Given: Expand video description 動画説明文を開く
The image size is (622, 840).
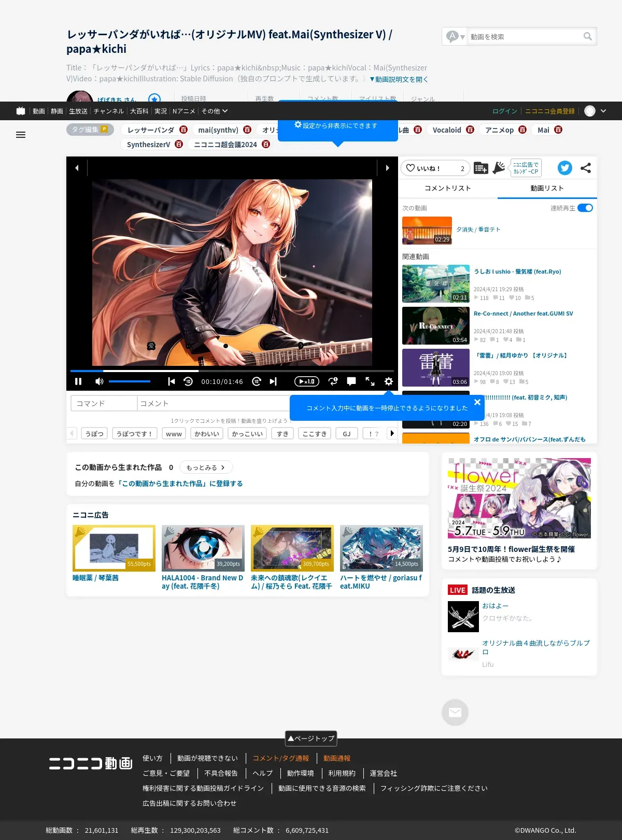Looking at the screenshot, I should click(399, 79).
